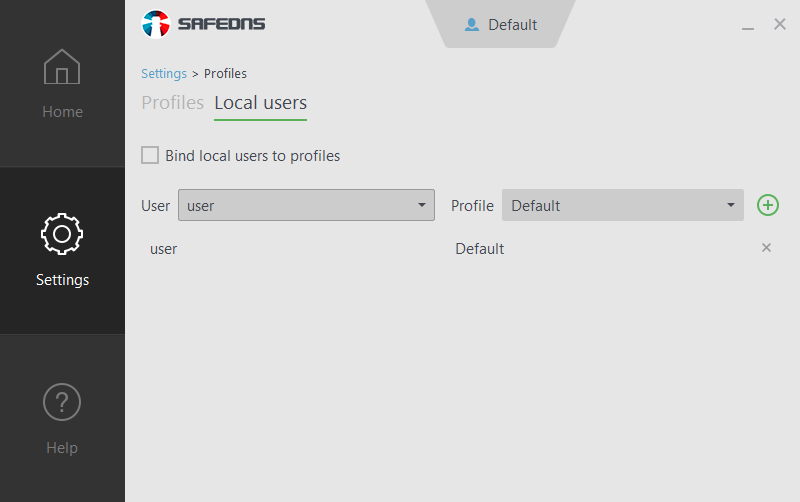Select the Local users tab

pos(260,103)
